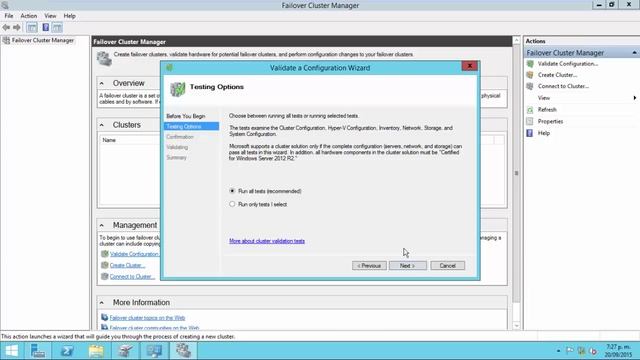Click the Forward arrow in the toolbar
This screenshot has height=360, width=640.
point(17,27)
